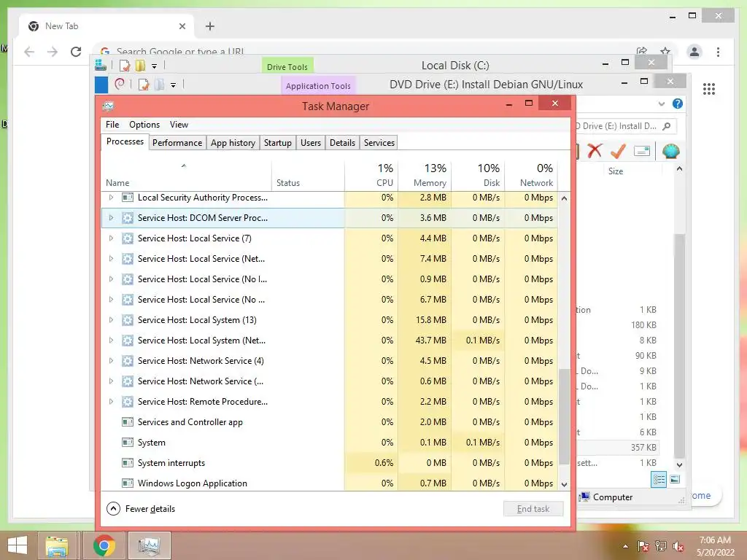Image resolution: width=747 pixels, height=560 pixels.
Task: Collapse view with Fewer details button
Action: [141, 508]
